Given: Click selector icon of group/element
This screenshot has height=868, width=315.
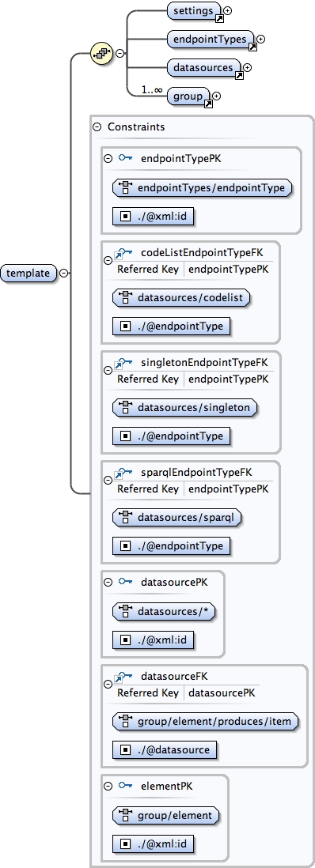Looking at the screenshot, I should [125, 815].
